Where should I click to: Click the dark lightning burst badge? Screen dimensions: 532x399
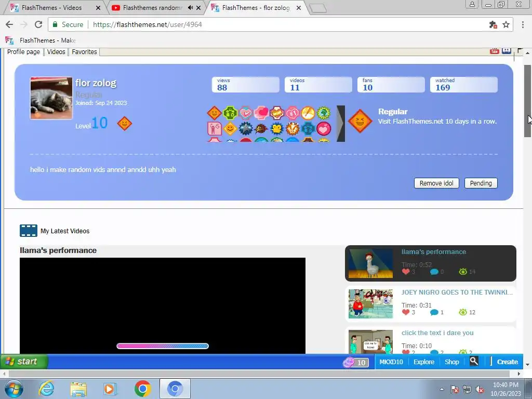(x=261, y=129)
